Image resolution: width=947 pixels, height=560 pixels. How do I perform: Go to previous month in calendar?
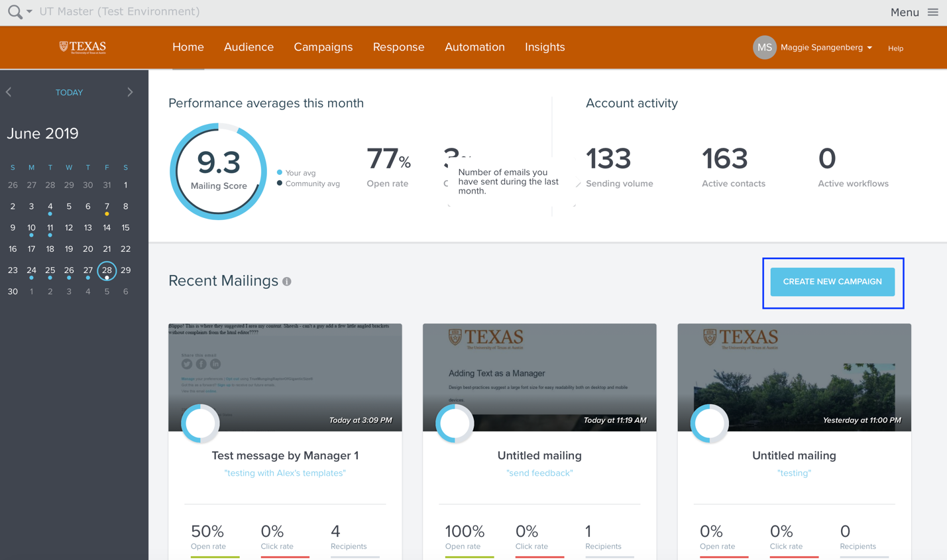pyautogui.click(x=9, y=92)
